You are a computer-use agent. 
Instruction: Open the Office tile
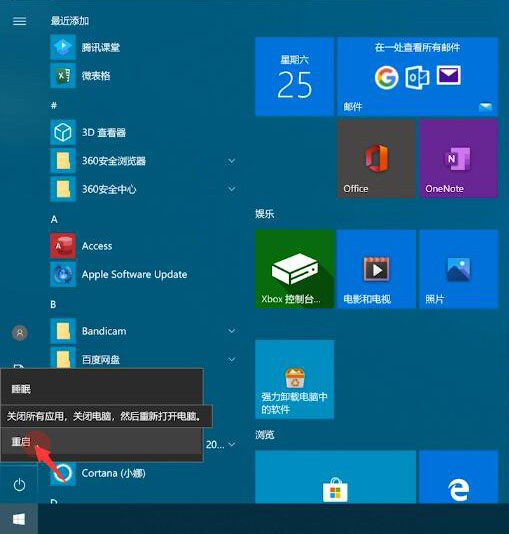tap(376, 159)
